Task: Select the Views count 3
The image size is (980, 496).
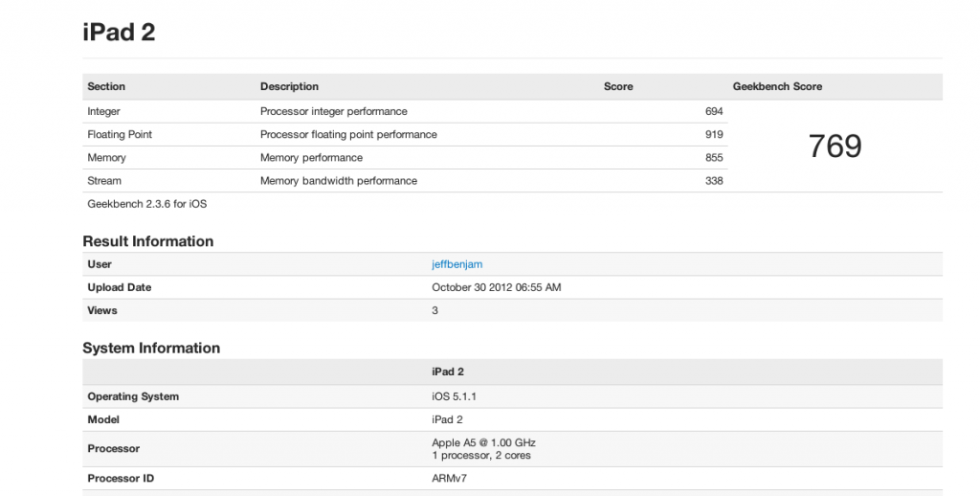Action: 435,311
